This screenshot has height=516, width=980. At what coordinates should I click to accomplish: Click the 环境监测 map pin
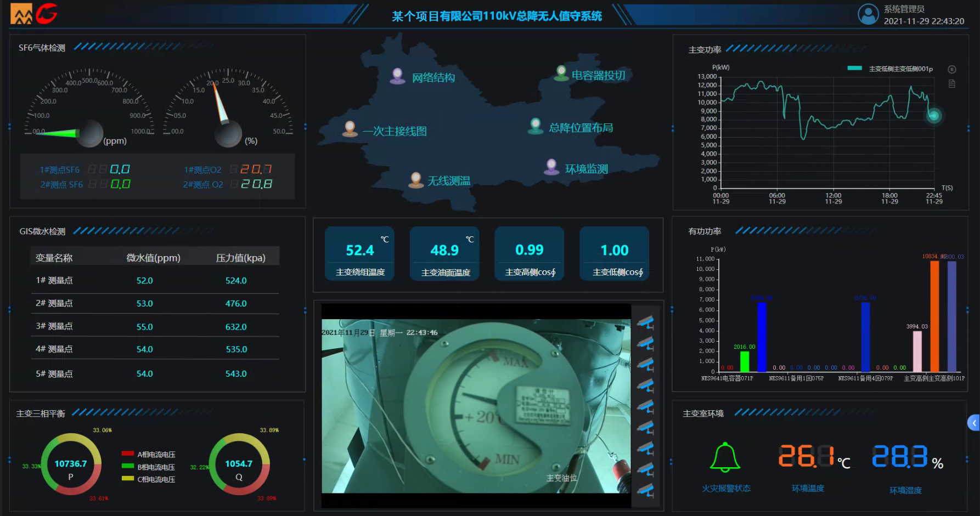tap(551, 167)
